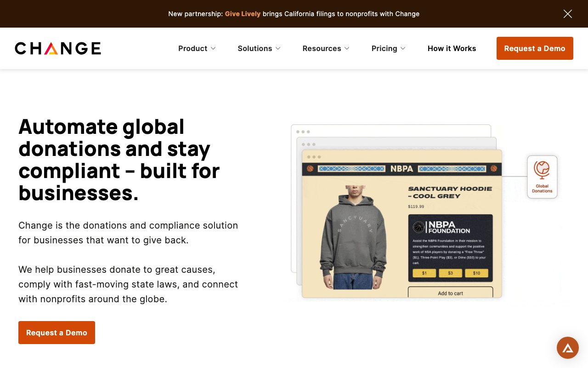The height and width of the screenshot is (368, 588).
Task: Open the Product menu
Action: 192,48
